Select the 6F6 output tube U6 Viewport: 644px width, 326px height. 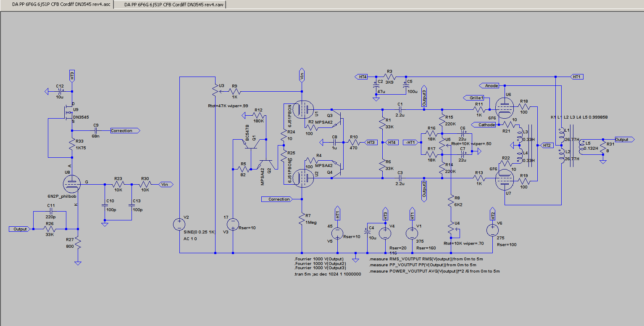click(504, 108)
